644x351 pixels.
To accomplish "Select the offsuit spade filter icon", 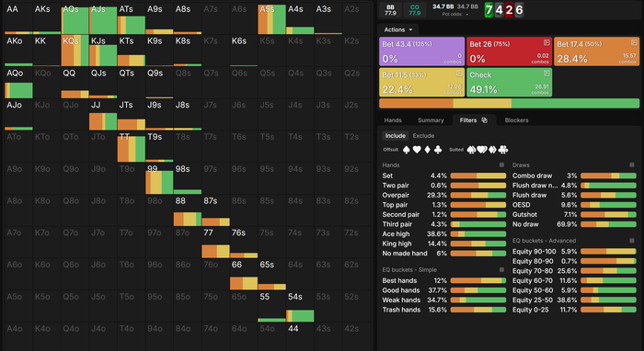I will coord(407,150).
